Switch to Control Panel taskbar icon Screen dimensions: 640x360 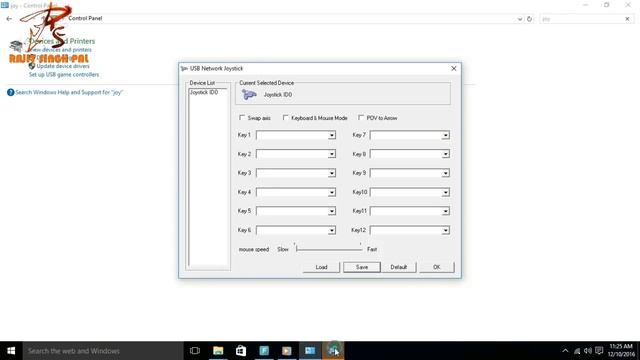(x=310, y=351)
